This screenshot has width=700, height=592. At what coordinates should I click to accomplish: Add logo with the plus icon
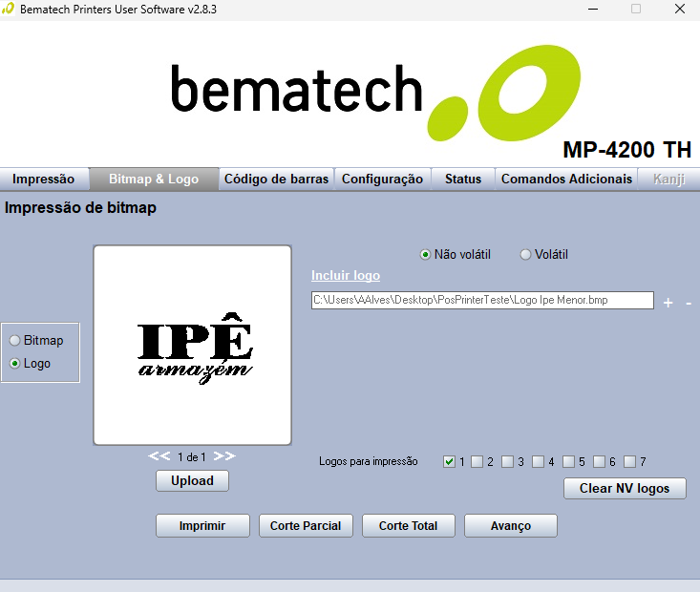pos(668,303)
